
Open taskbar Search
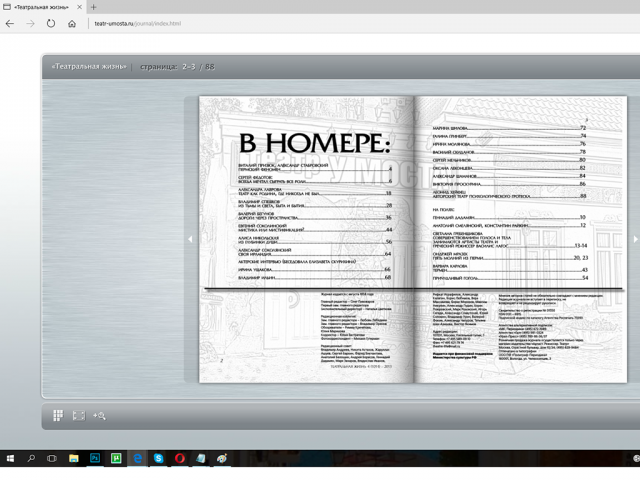coord(31,458)
